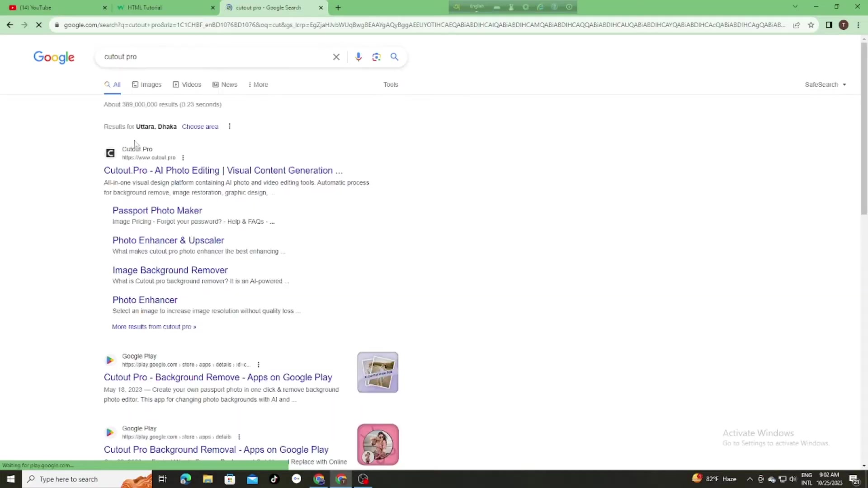868x488 pixels.
Task: Open Task View on the taskbar
Action: [x=163, y=479]
